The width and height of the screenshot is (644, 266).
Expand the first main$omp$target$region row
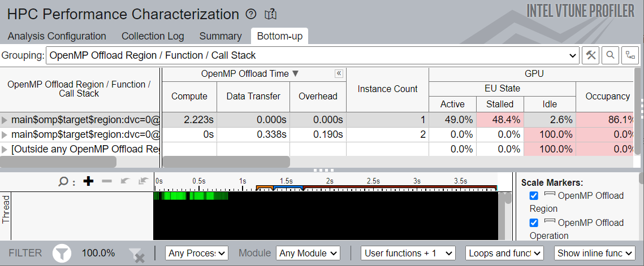tap(5, 120)
